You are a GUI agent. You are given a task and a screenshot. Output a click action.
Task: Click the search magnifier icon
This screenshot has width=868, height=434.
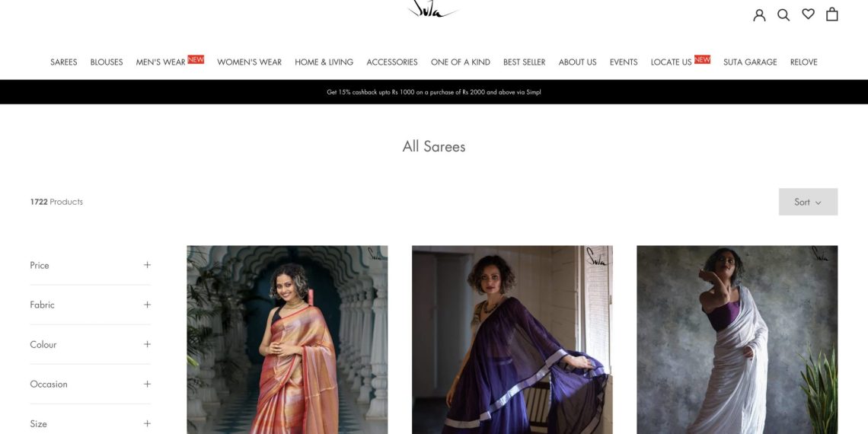783,15
